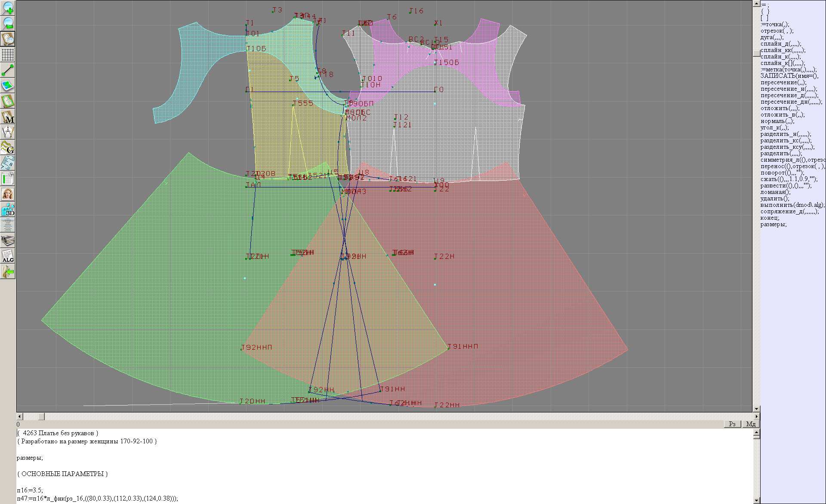Click the pattern with letter M icon
The image size is (826, 504).
click(8, 117)
